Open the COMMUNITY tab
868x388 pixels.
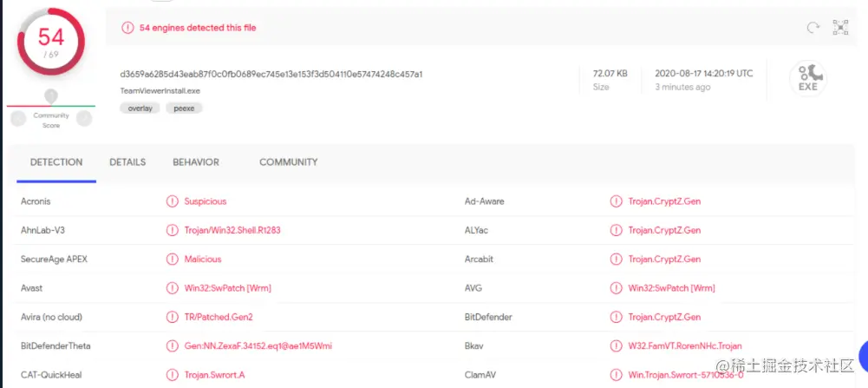[289, 162]
